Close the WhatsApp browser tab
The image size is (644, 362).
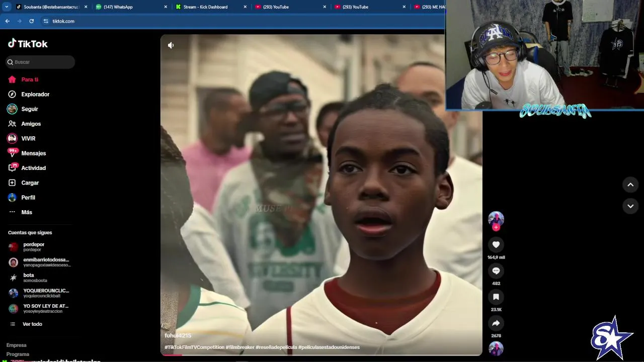point(166,7)
